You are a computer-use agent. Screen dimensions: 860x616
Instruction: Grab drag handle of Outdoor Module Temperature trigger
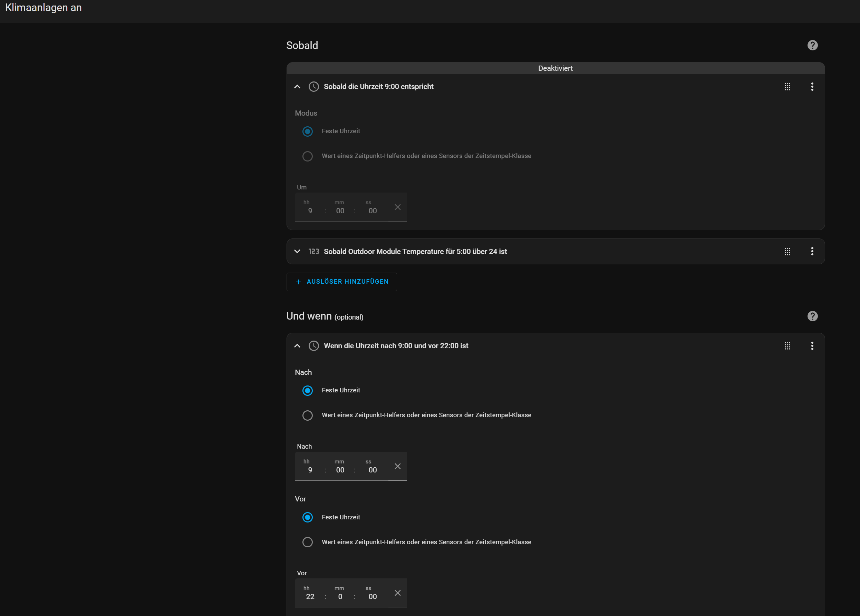coord(787,251)
